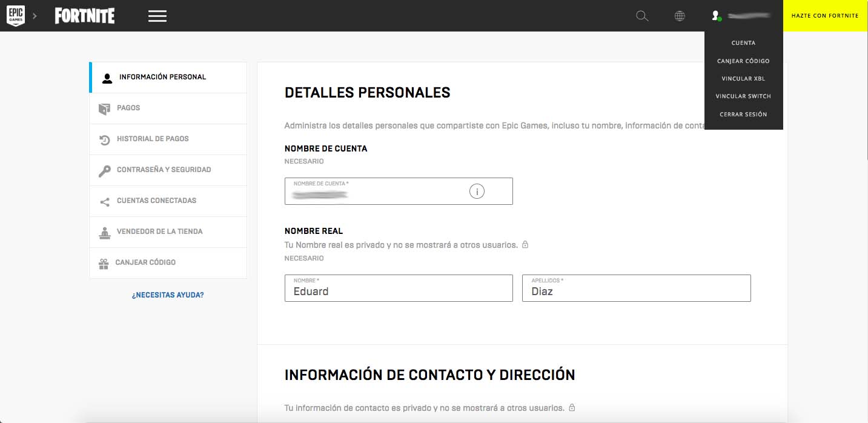Open the Pagos section
This screenshot has height=423, width=868.
point(168,108)
